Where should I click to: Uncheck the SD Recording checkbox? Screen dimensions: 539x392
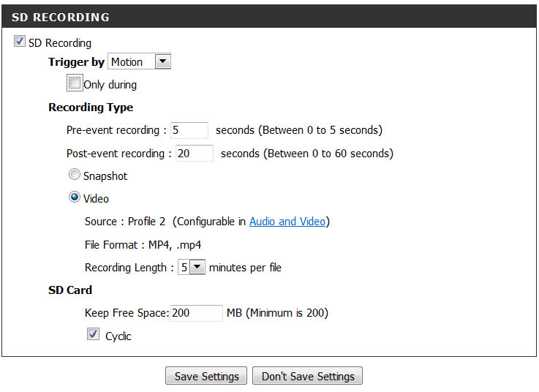(x=19, y=41)
